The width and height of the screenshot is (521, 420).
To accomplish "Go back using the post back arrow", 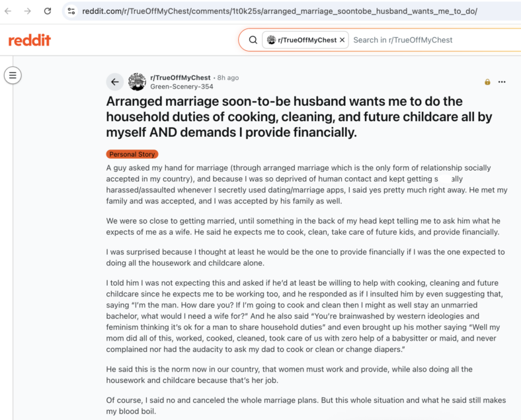I will 115,82.
